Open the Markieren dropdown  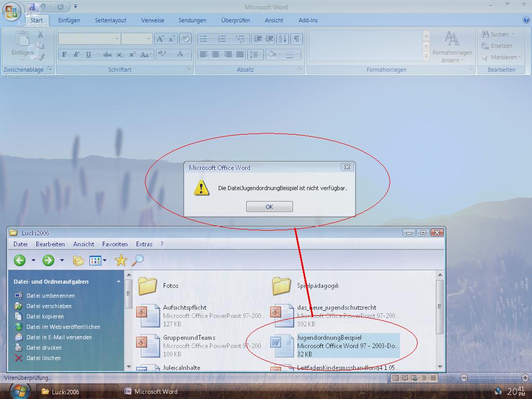[501, 57]
